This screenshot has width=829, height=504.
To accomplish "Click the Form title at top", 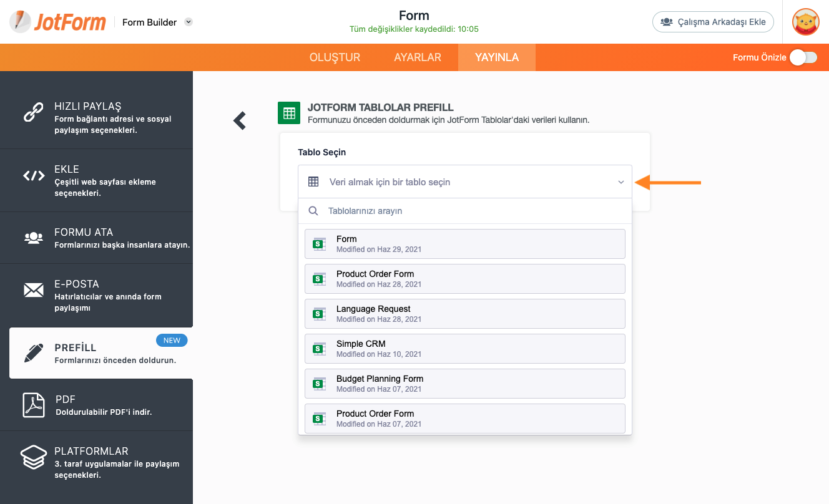I will pyautogui.click(x=414, y=16).
